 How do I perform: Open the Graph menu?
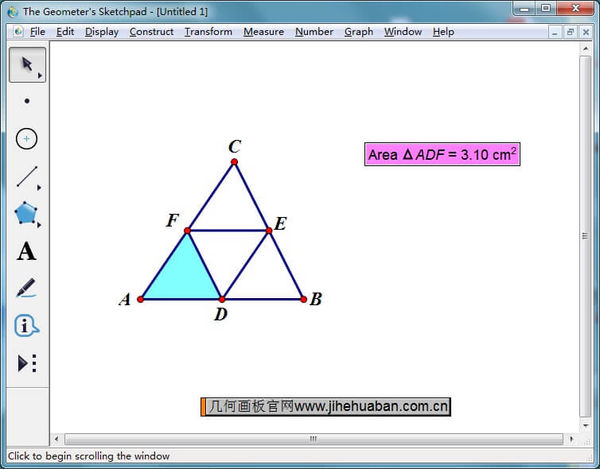[359, 32]
